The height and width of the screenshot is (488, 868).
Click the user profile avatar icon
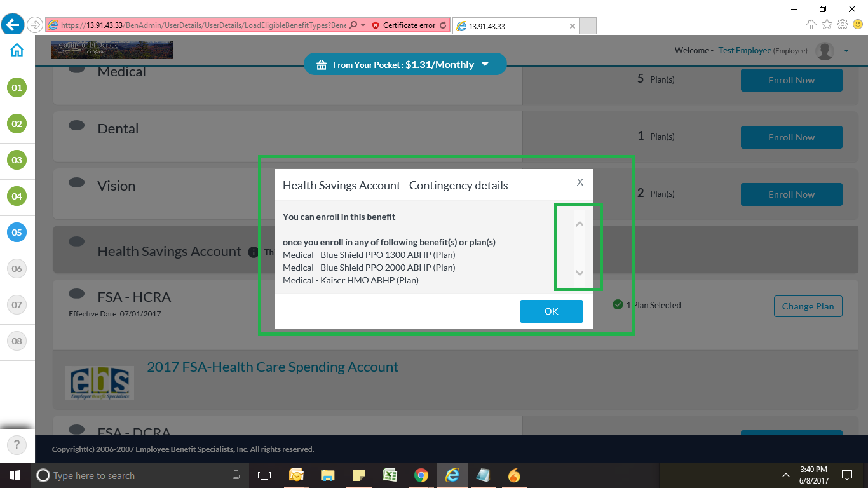[x=824, y=51]
